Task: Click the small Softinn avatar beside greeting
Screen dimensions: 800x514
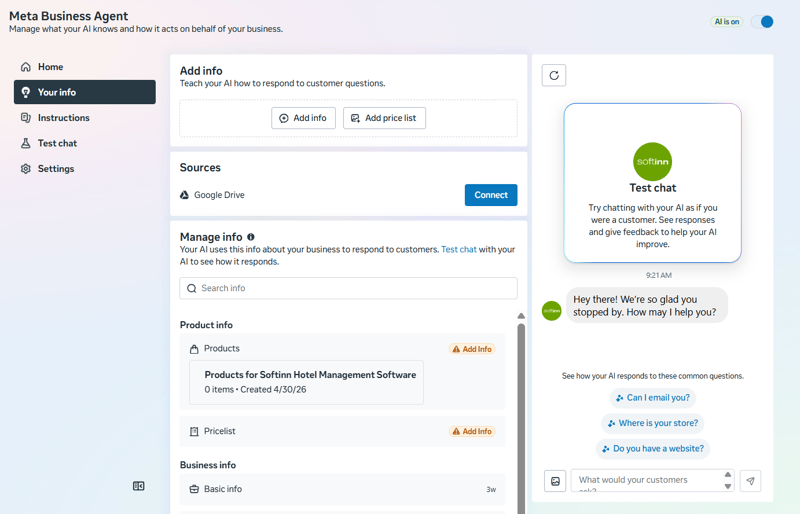Action: (552, 310)
